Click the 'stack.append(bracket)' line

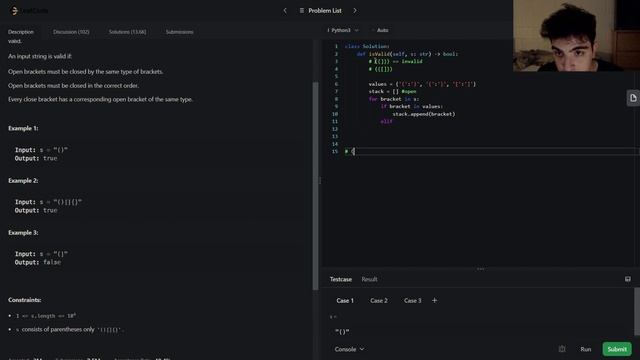tap(424, 114)
